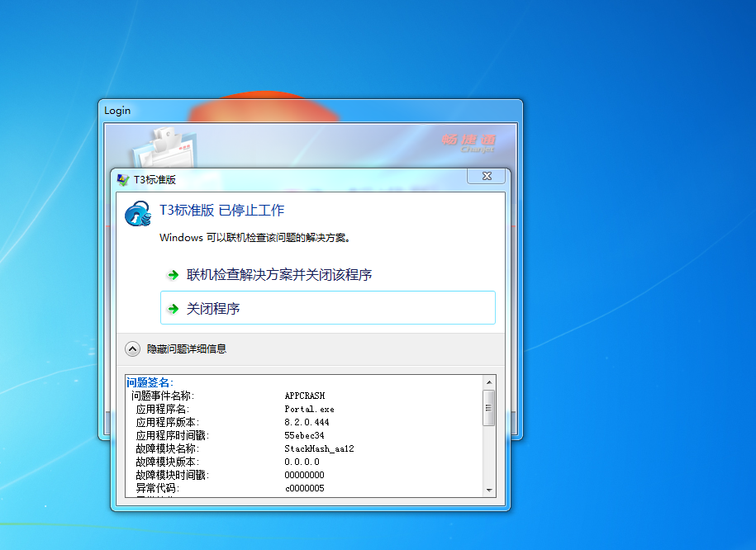
Task: Click the 故障模块时间戳 label
Action: tap(172, 475)
